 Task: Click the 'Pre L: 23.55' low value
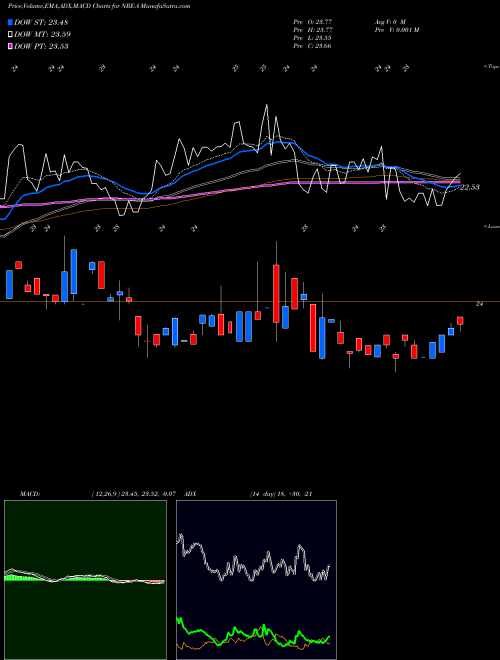click(x=313, y=38)
